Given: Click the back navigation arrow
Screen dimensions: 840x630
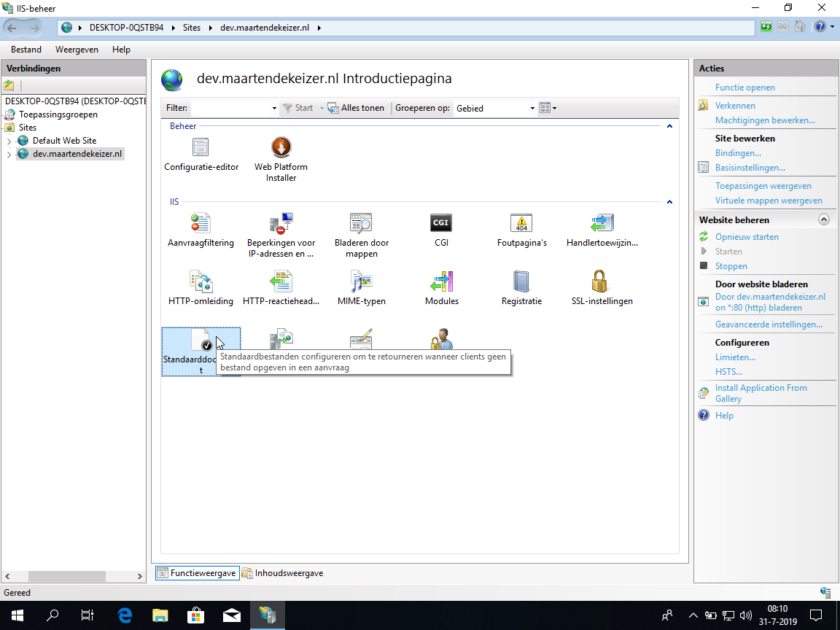Looking at the screenshot, I should [x=12, y=28].
